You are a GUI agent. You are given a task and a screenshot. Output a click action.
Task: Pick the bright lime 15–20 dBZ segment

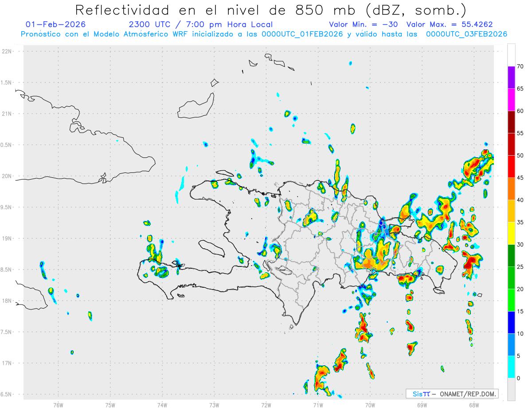511,300
